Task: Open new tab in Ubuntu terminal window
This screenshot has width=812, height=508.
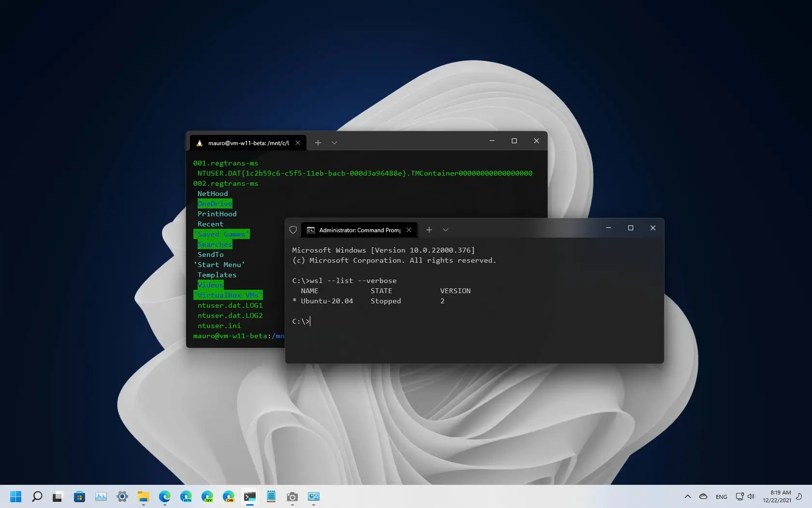Action: [x=318, y=143]
